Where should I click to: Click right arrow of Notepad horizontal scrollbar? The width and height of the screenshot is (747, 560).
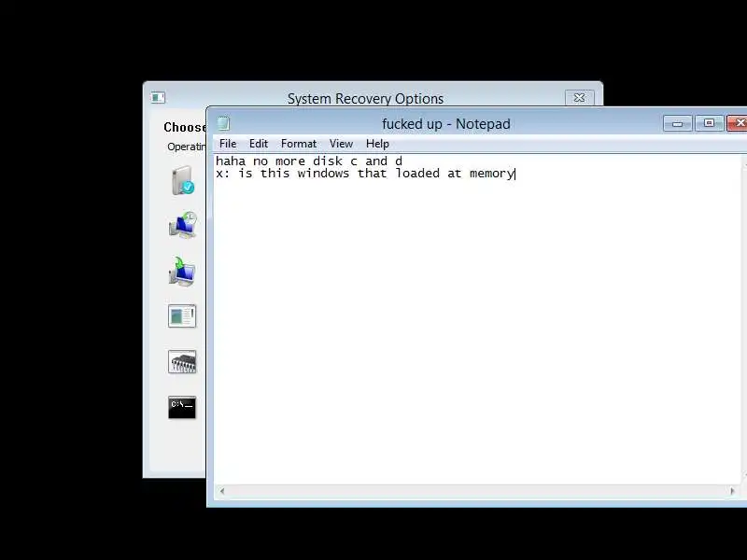[732, 491]
